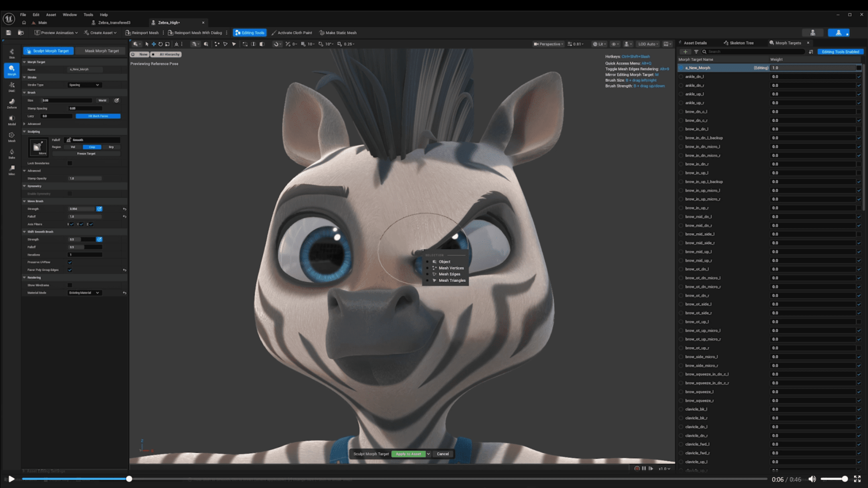This screenshot has height=488, width=868.
Task: Select the translate gizmo tool
Action: tap(154, 44)
